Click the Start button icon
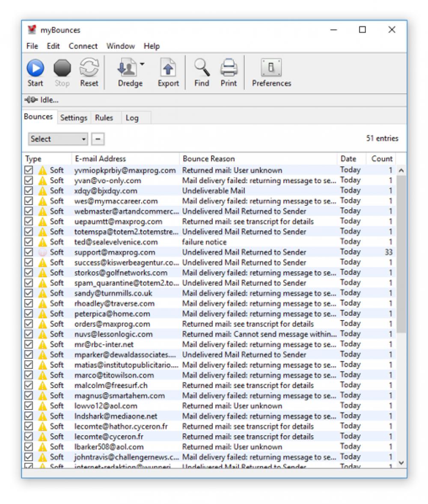The width and height of the screenshot is (428, 504). click(x=36, y=67)
